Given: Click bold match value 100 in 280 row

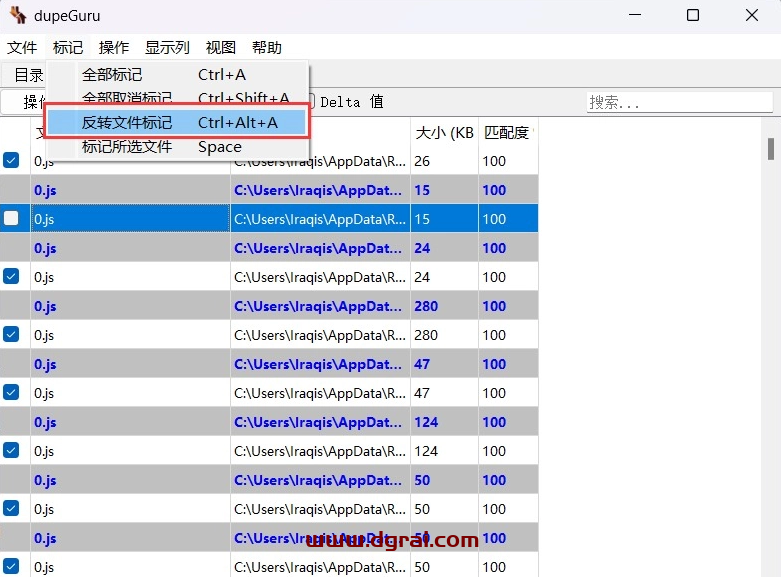Looking at the screenshot, I should (494, 306).
